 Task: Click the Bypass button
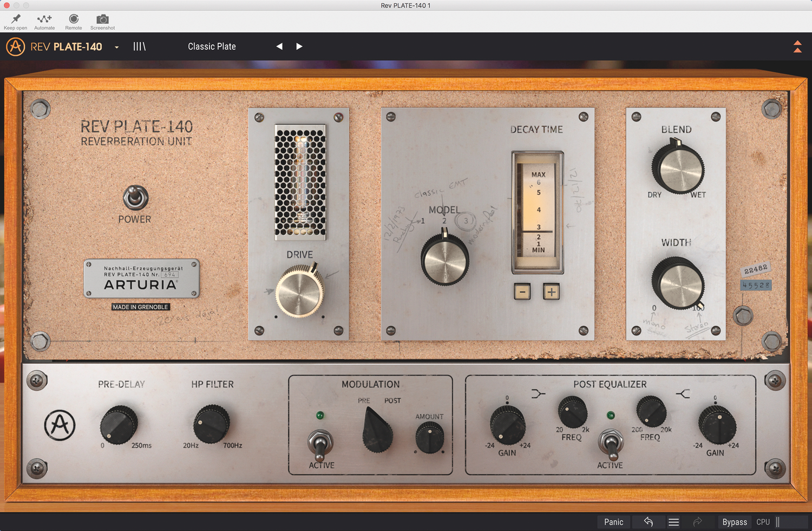coord(735,522)
